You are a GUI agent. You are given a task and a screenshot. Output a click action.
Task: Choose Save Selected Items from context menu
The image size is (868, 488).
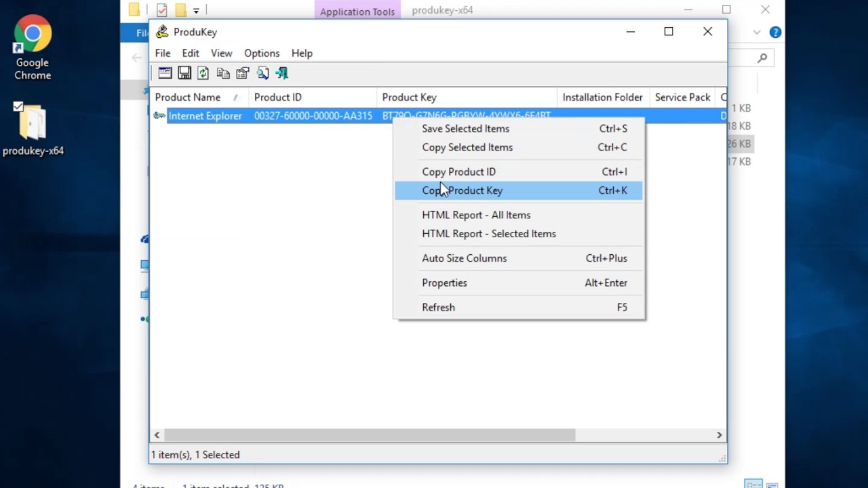pyautogui.click(x=519, y=129)
